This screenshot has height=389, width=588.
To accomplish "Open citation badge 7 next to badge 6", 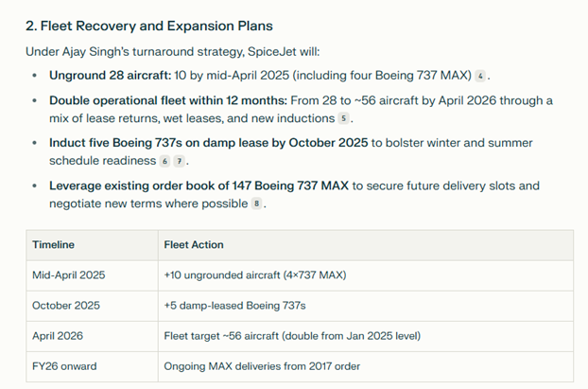I will pos(180,161).
